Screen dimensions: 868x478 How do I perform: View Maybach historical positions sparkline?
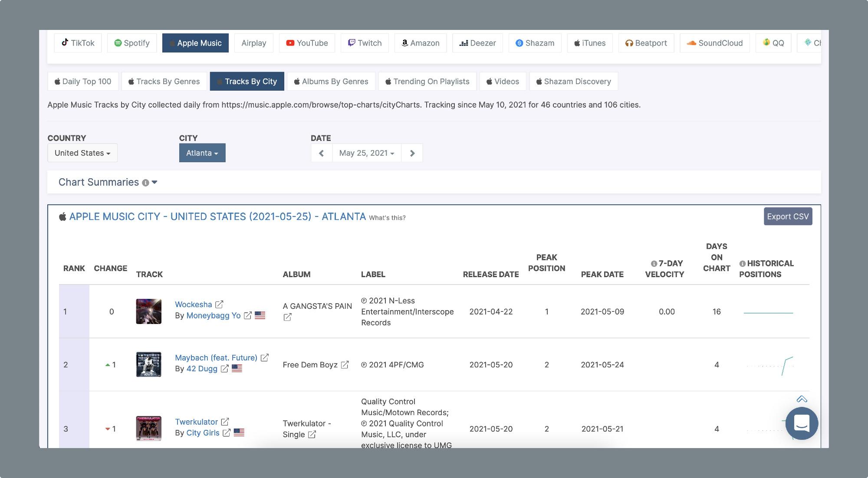click(770, 366)
